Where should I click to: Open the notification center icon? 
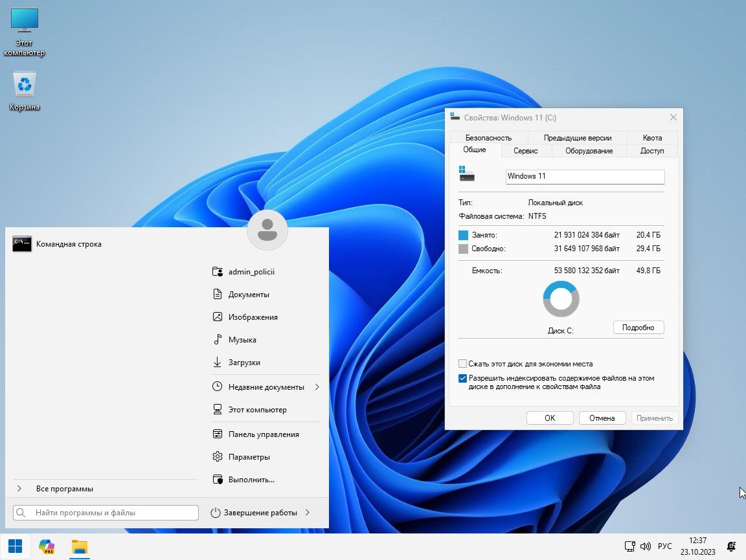[731, 546]
